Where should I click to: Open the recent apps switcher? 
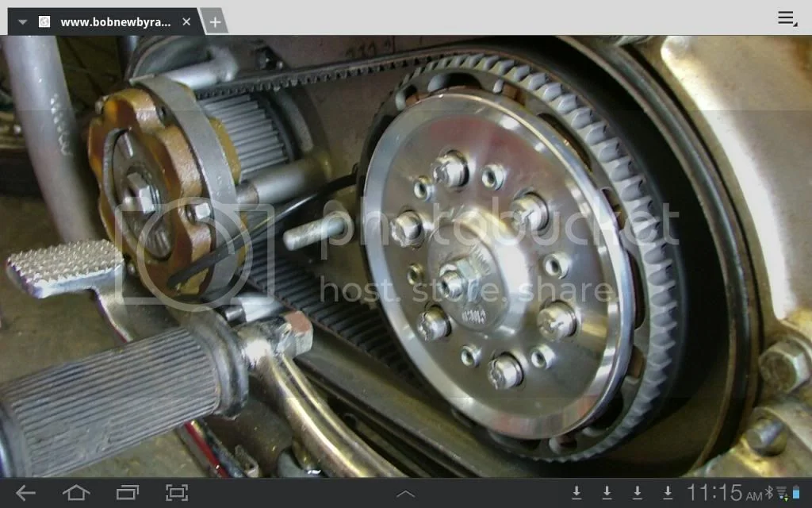(x=127, y=493)
